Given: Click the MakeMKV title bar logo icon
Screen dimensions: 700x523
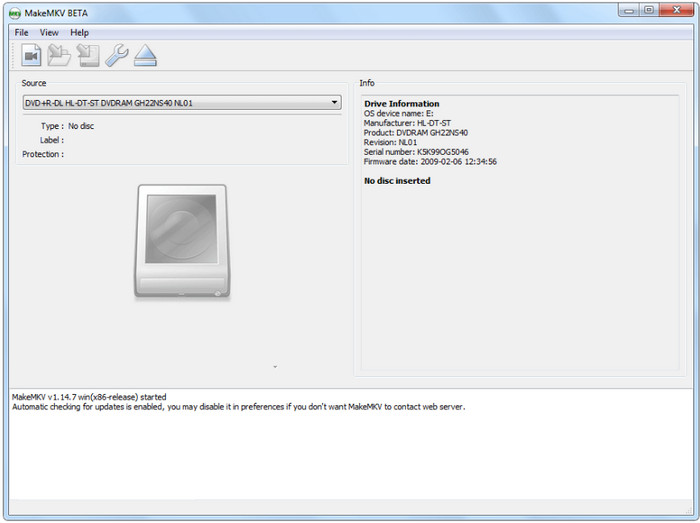Looking at the screenshot, I should click(15, 13).
